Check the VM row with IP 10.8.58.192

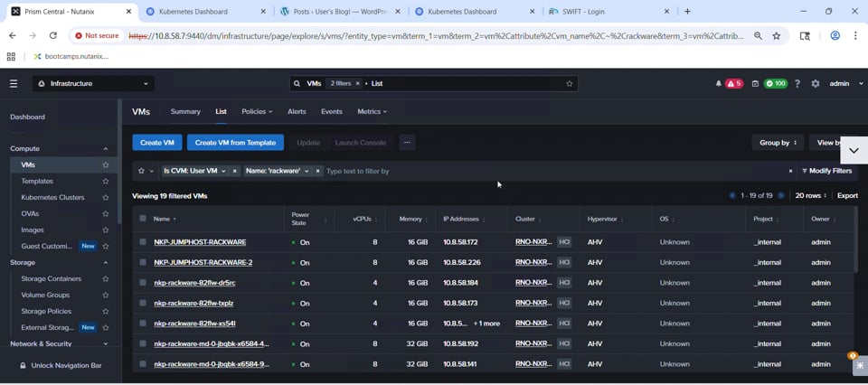(143, 343)
